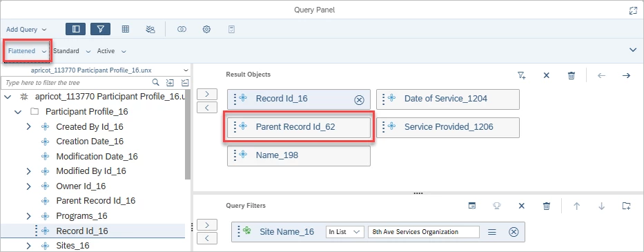Toggle the query filters panel button

[101, 29]
